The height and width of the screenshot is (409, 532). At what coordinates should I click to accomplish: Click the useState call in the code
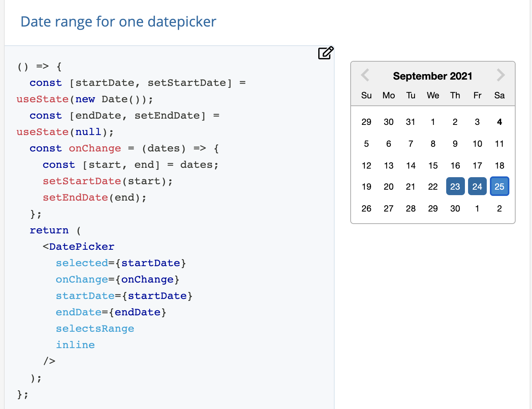(43, 99)
